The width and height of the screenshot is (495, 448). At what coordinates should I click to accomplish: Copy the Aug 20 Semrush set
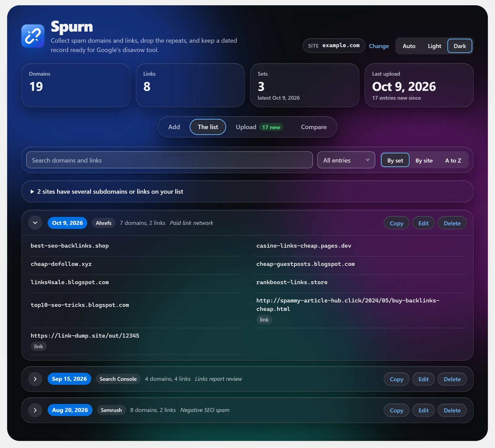pyautogui.click(x=397, y=411)
